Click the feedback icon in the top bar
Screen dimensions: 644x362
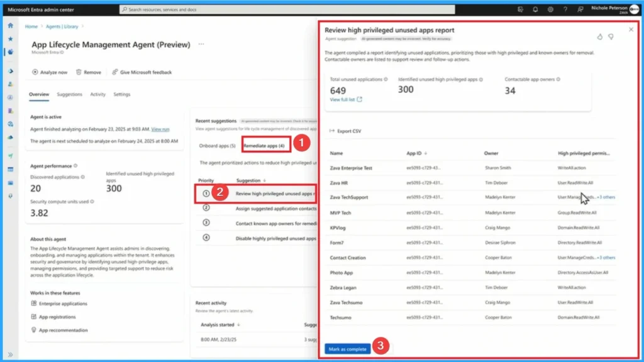click(580, 9)
